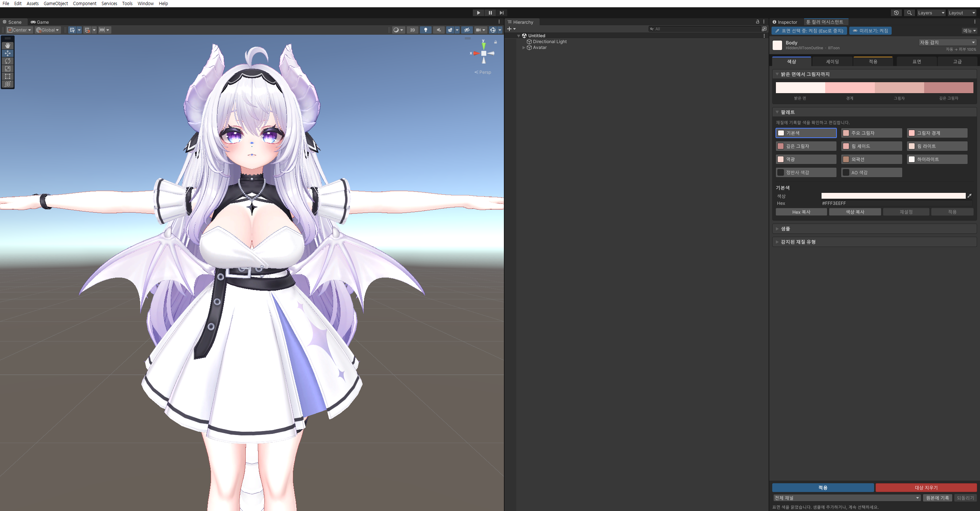The width and height of the screenshot is (980, 511).
Task: Select the Transform tool
Action: click(x=8, y=84)
